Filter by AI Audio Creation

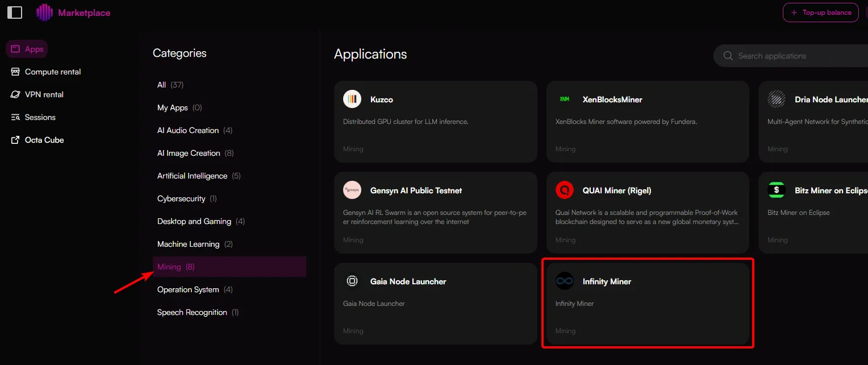(195, 130)
